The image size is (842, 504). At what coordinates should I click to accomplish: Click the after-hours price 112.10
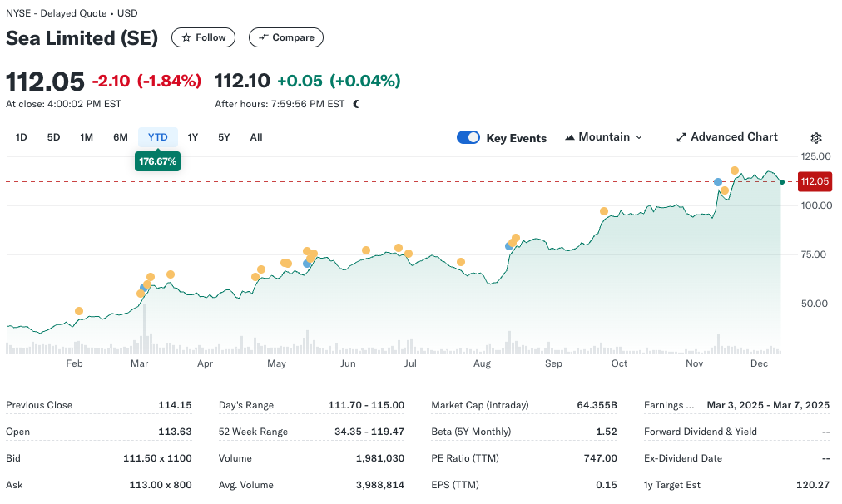click(x=242, y=81)
